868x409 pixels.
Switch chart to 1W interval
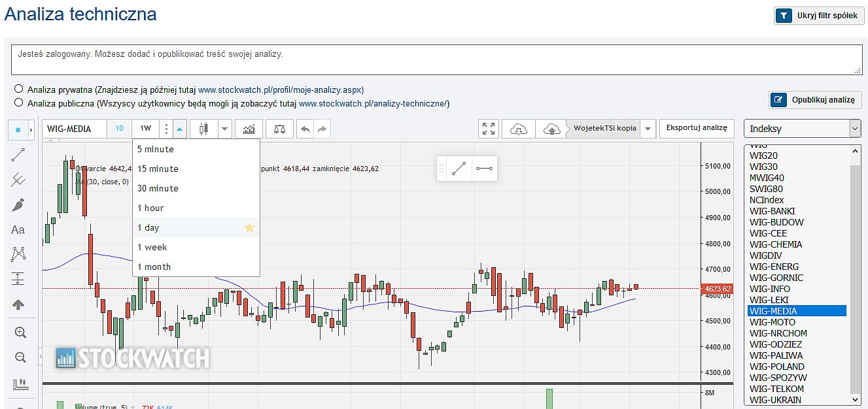145,129
